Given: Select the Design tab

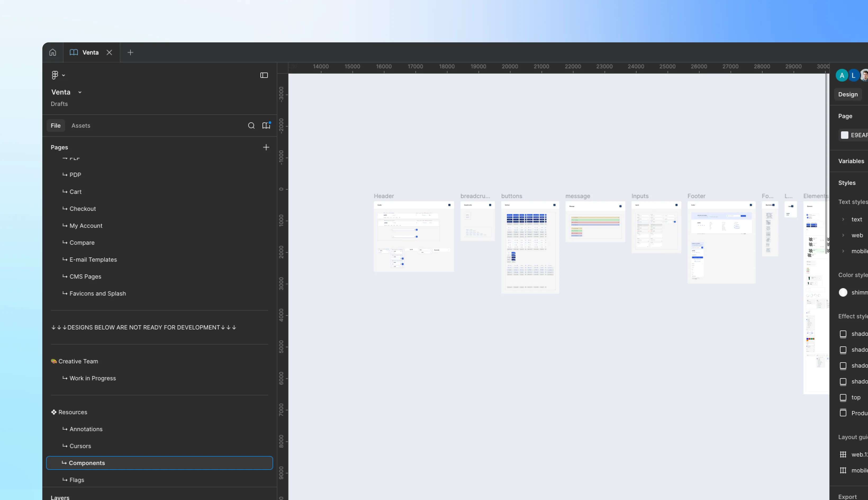Looking at the screenshot, I should (848, 95).
